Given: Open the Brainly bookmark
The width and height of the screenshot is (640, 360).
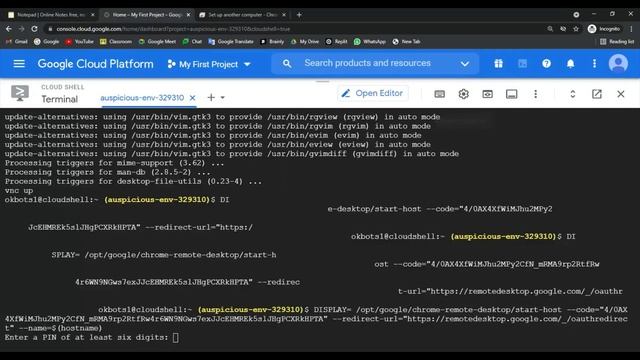Looking at the screenshot, I should pos(272,42).
